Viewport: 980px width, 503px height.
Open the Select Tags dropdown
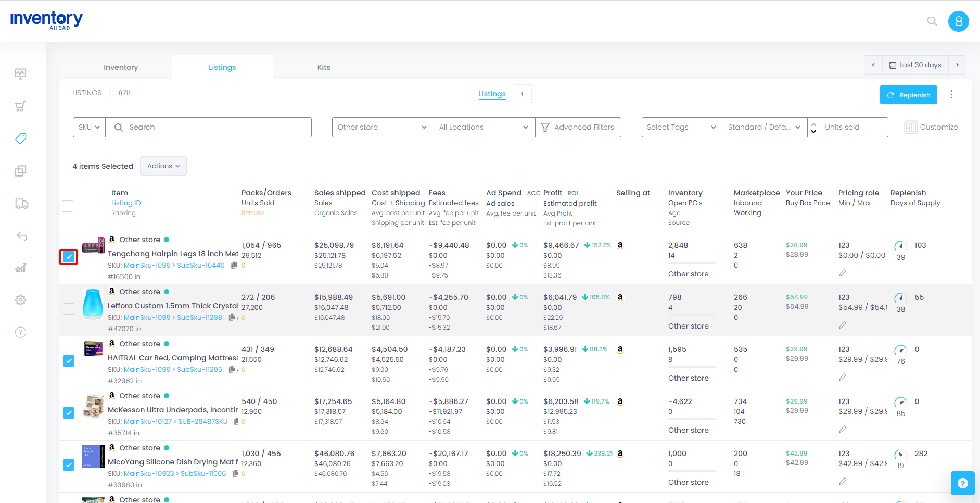click(x=682, y=127)
